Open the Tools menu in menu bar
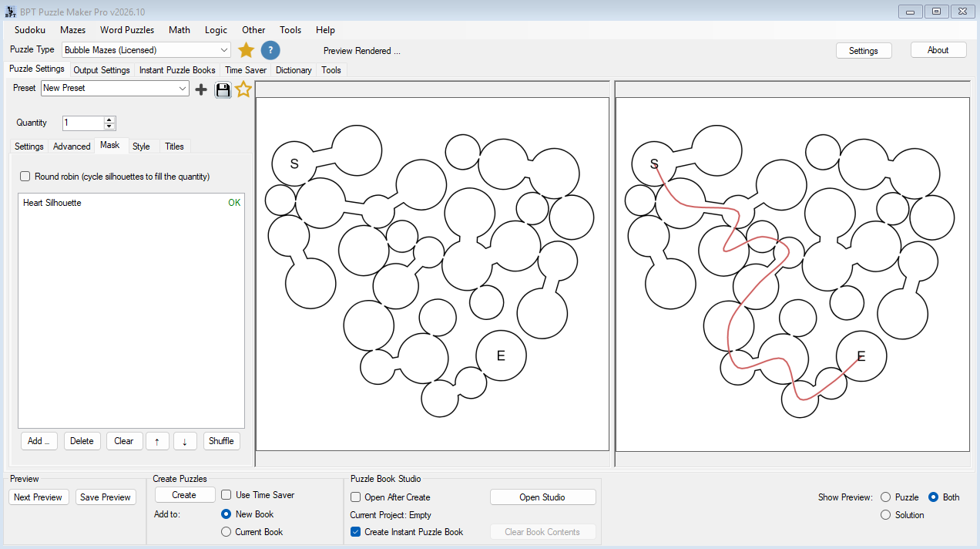The height and width of the screenshot is (549, 980). coord(290,30)
